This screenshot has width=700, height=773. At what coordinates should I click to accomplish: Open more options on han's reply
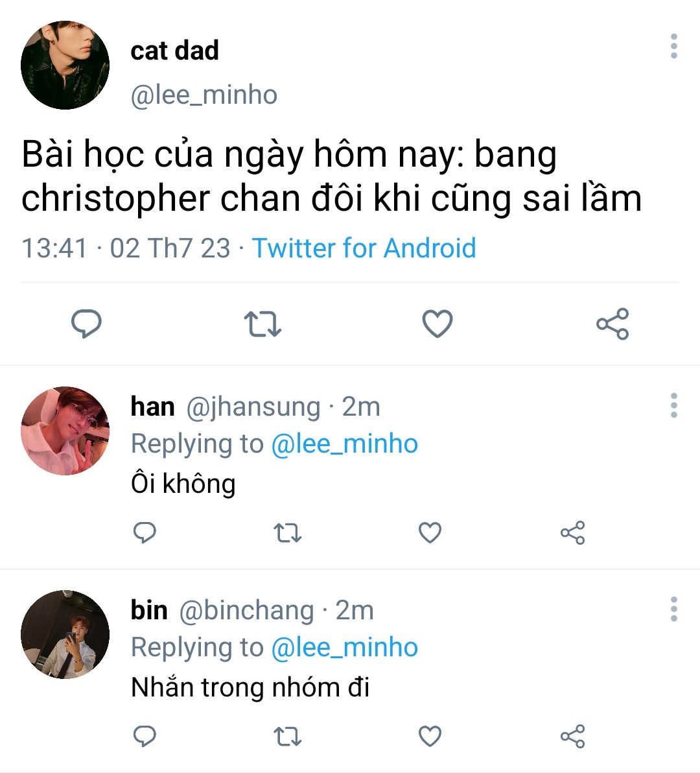(674, 405)
